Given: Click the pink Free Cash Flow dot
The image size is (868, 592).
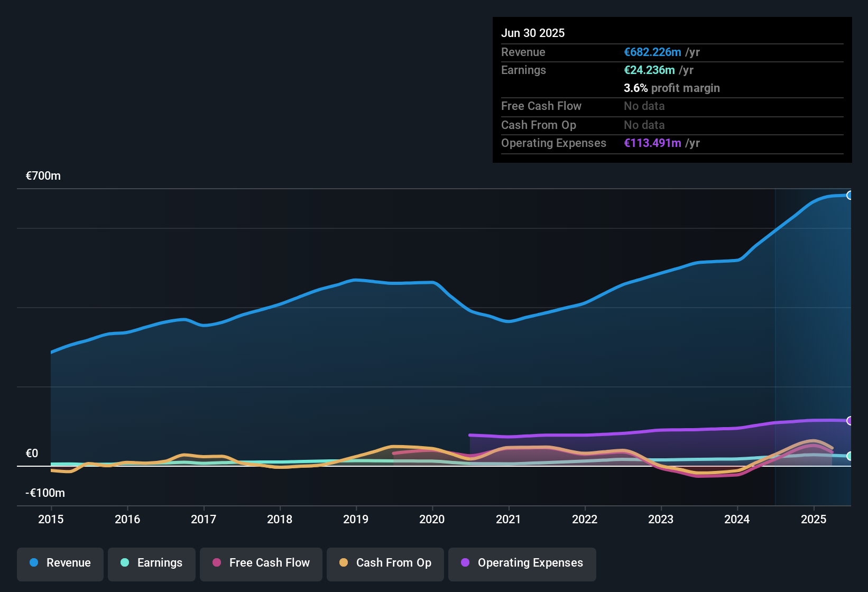Looking at the screenshot, I should pos(217,562).
